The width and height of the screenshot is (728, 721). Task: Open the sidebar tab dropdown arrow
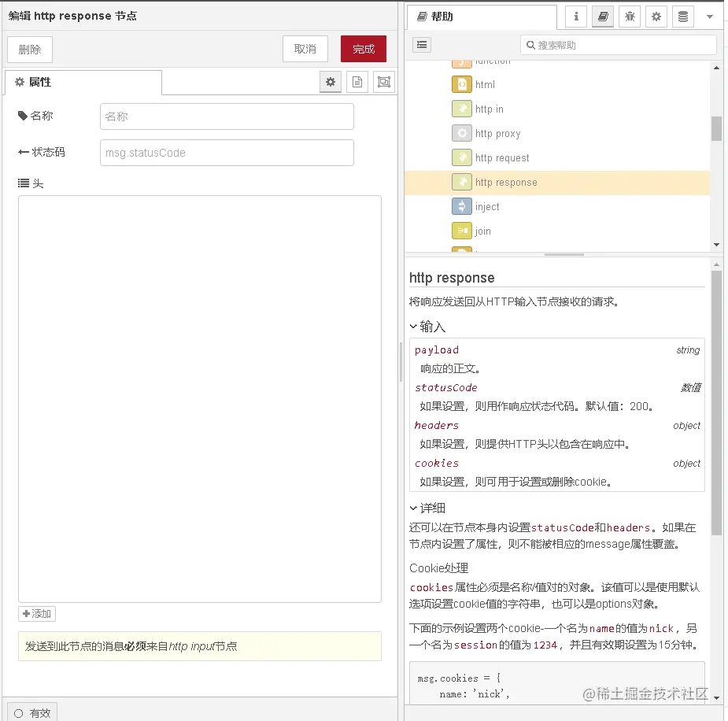coord(709,17)
